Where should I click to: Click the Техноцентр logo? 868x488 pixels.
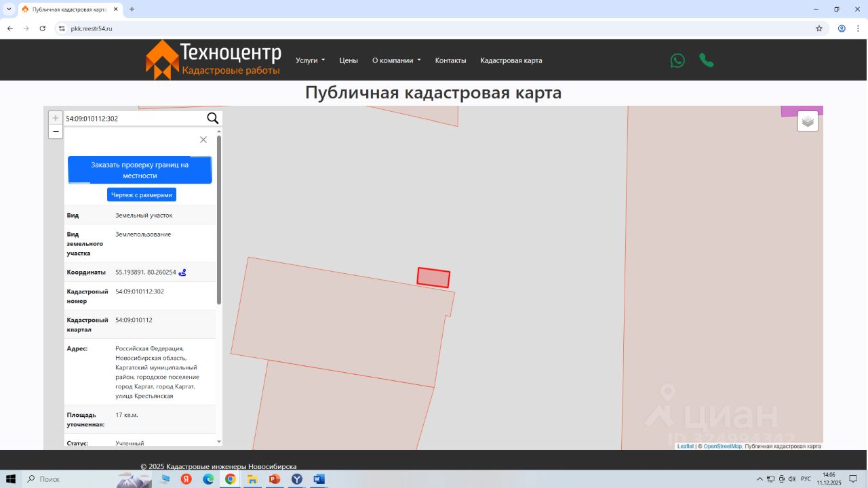pos(213,60)
